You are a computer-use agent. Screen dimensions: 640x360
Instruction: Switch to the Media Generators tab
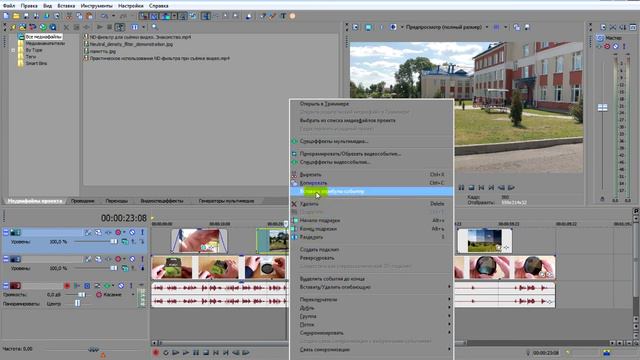(x=226, y=201)
